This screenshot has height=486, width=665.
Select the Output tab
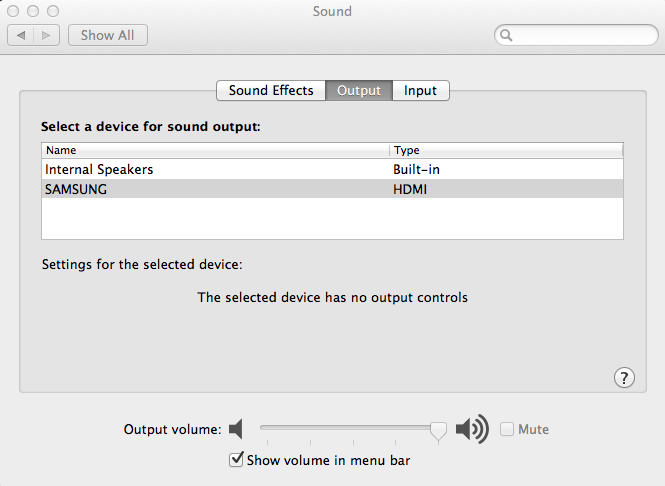(359, 90)
